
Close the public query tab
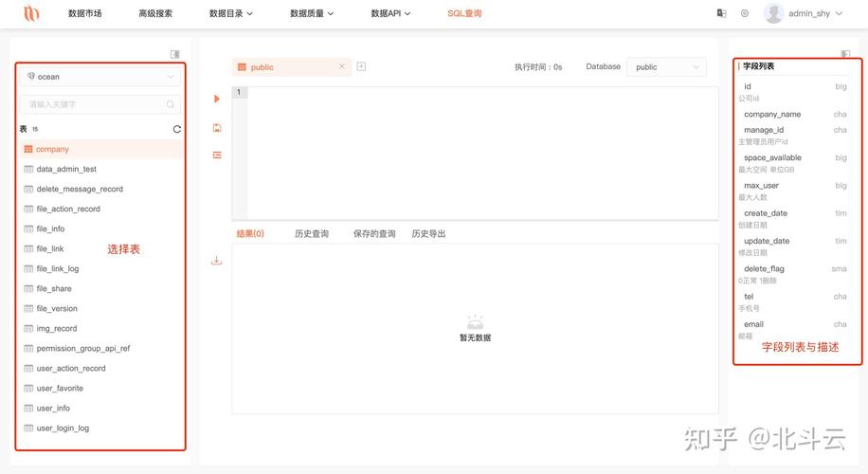pyautogui.click(x=341, y=66)
